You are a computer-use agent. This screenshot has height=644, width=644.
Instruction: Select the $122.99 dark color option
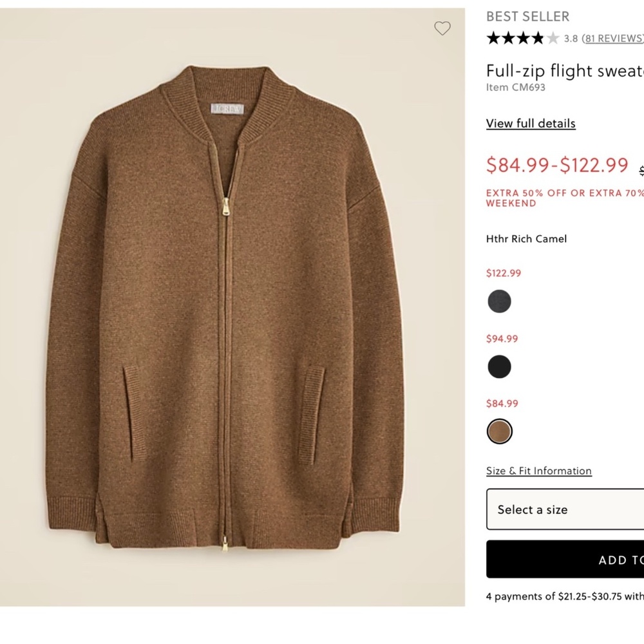click(x=500, y=301)
